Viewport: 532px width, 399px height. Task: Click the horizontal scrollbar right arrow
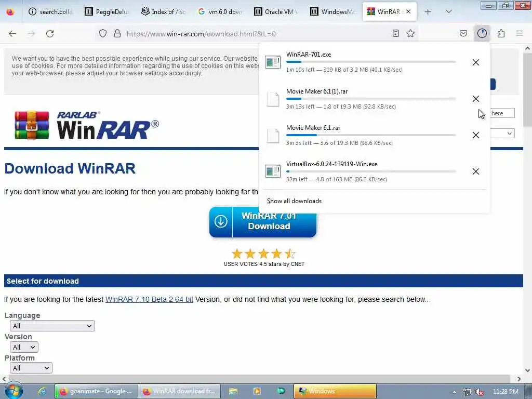click(x=519, y=379)
